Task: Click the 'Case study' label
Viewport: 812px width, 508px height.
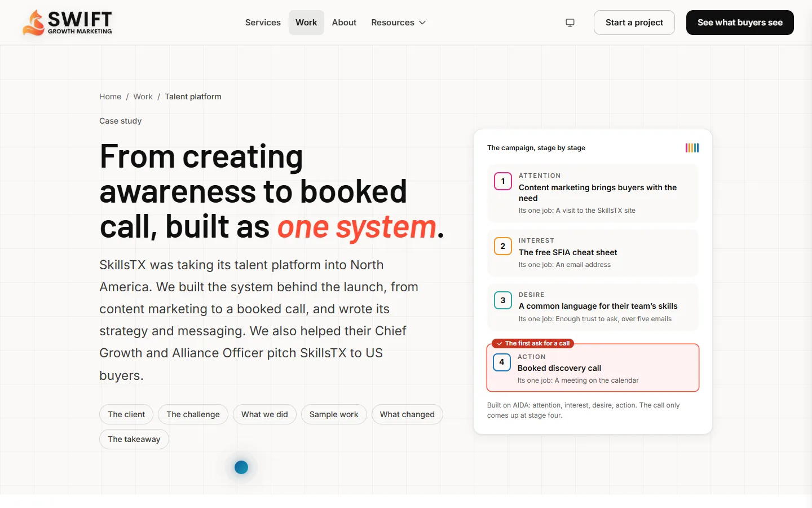Action: click(121, 121)
